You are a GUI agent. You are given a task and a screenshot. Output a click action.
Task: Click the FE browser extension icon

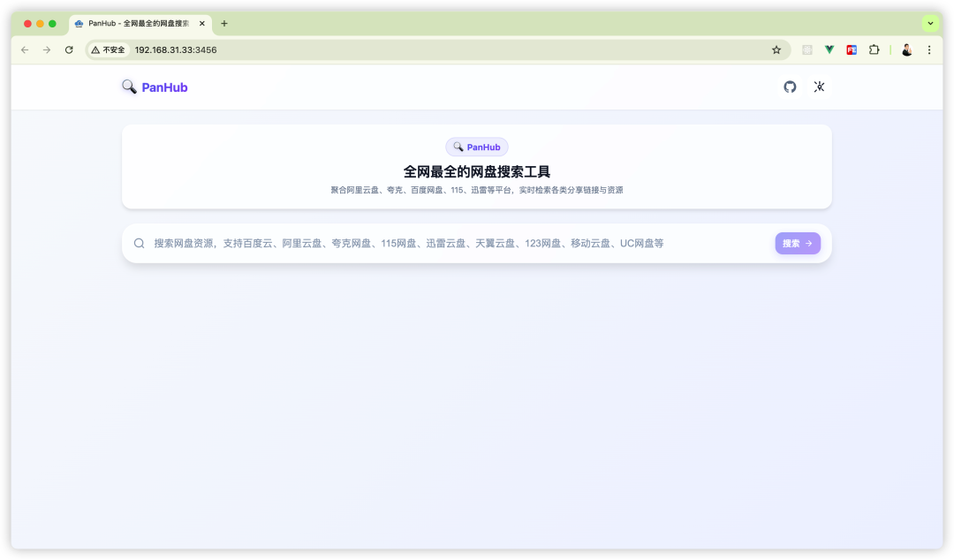click(851, 50)
